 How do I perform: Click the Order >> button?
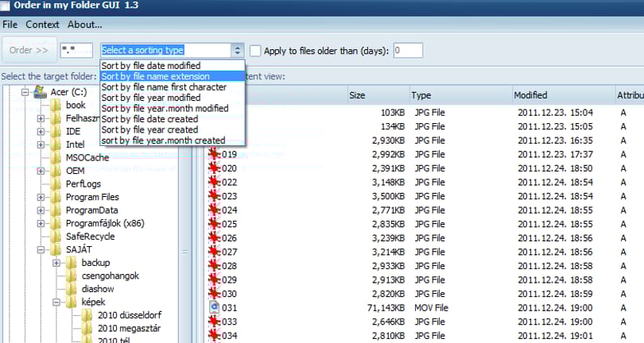pyautogui.click(x=29, y=51)
